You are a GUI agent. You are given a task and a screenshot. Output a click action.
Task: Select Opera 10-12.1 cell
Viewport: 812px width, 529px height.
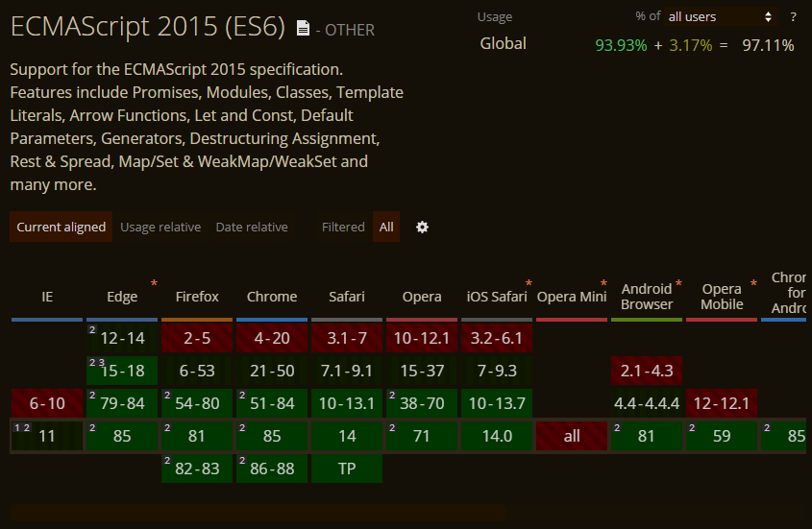422,338
